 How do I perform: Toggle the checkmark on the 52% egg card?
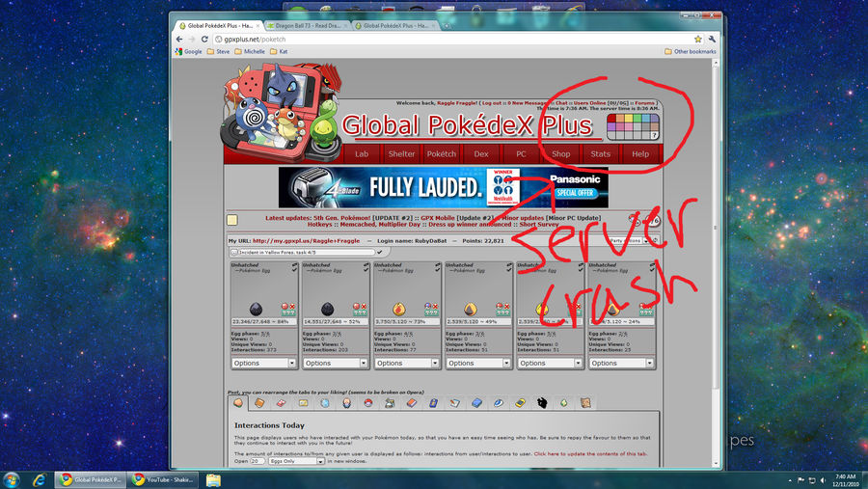click(366, 270)
